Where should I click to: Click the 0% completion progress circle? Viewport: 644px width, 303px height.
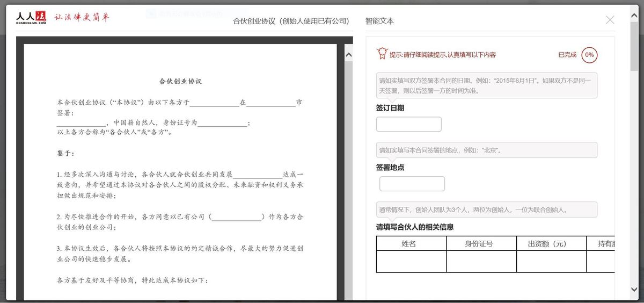[589, 55]
